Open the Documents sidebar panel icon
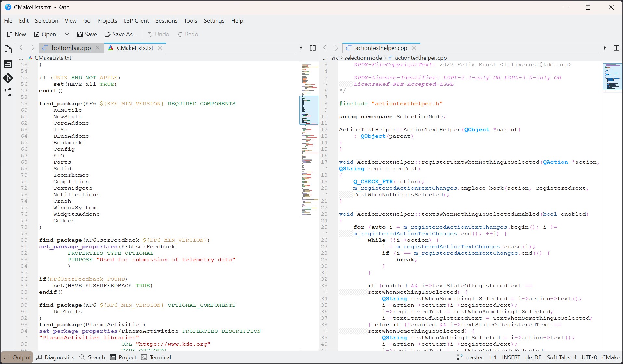 pos(8,49)
